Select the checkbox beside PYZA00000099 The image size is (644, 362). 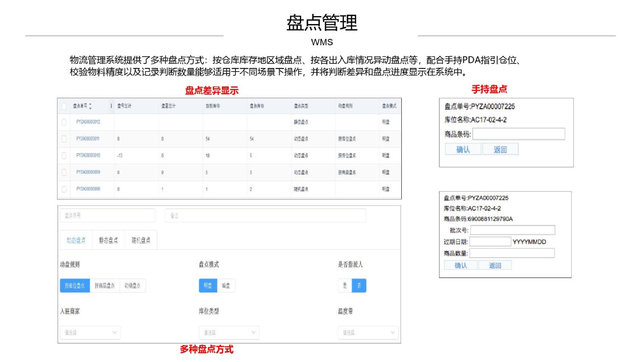(64, 172)
